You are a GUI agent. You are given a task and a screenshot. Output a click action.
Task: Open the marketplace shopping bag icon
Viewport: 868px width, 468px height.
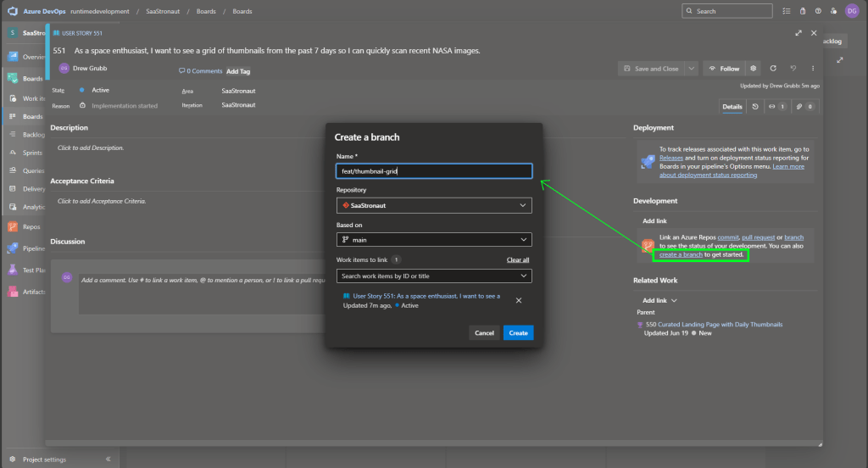pyautogui.click(x=803, y=11)
